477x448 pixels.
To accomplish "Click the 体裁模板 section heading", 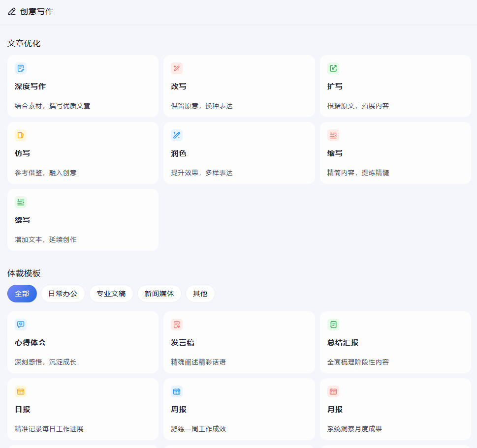I will (x=24, y=273).
